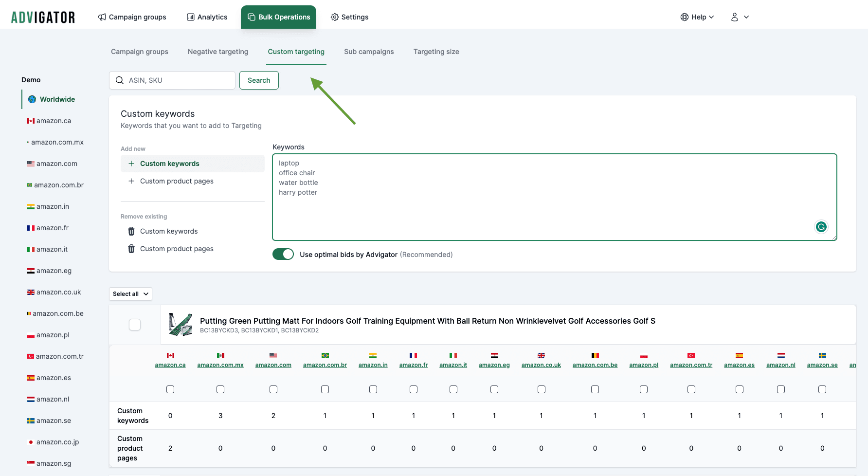Choose Custom product pages under Add new
This screenshot has width=868, height=476.
point(193,181)
